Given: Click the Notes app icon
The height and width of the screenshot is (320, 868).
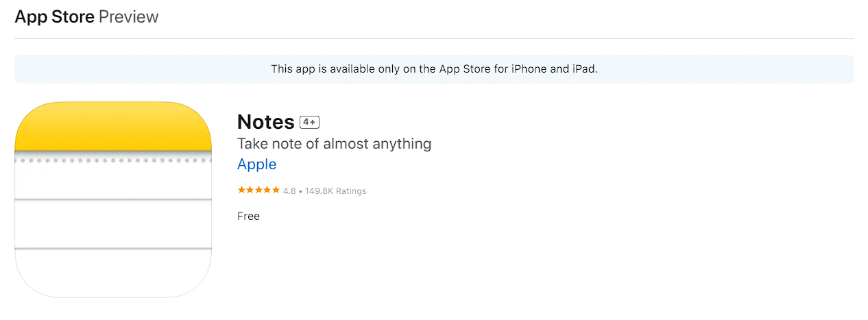Looking at the screenshot, I should (113, 199).
